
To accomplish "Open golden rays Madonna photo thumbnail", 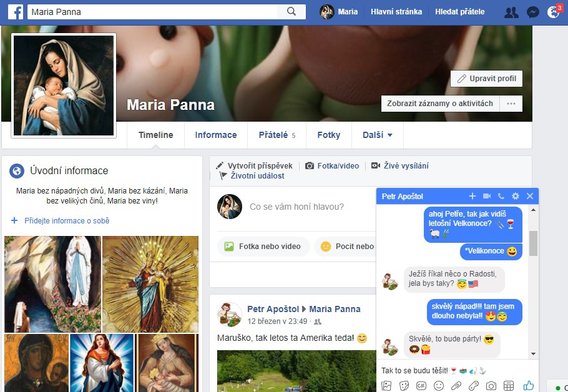I will pos(150,284).
